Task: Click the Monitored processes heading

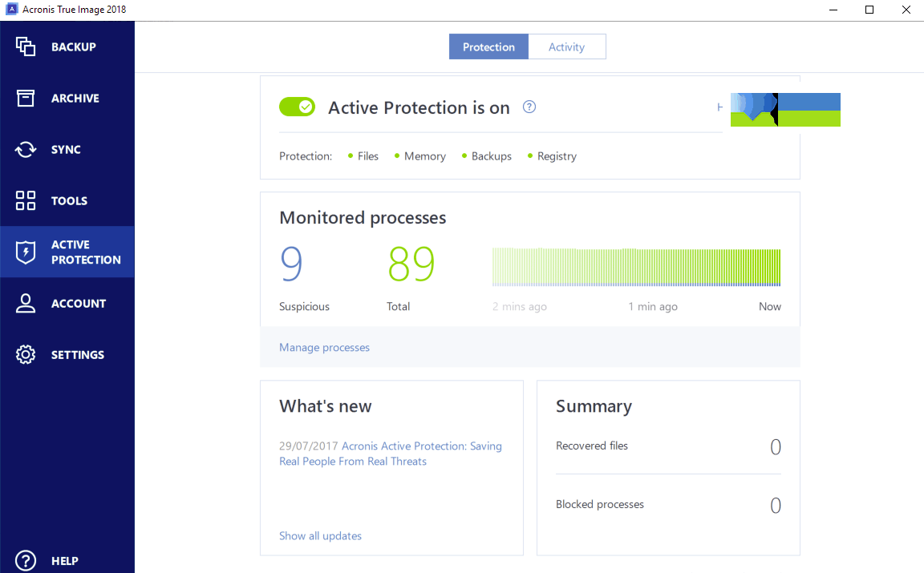Action: pyautogui.click(x=363, y=218)
